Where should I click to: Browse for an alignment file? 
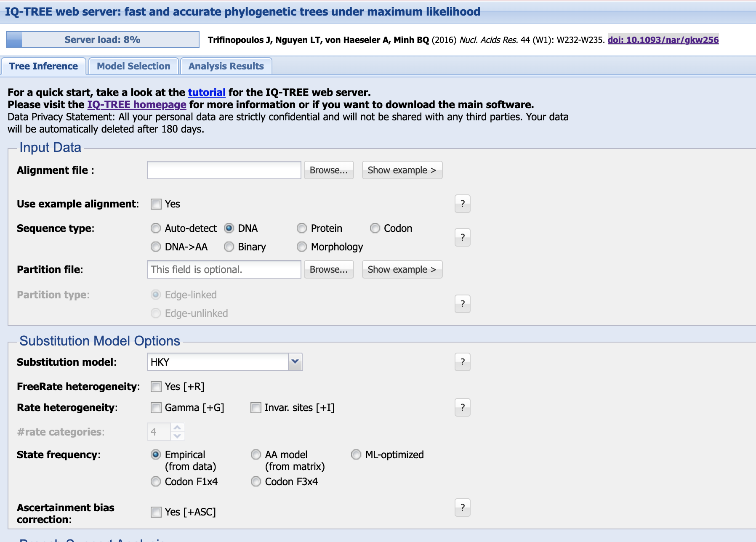click(x=329, y=170)
